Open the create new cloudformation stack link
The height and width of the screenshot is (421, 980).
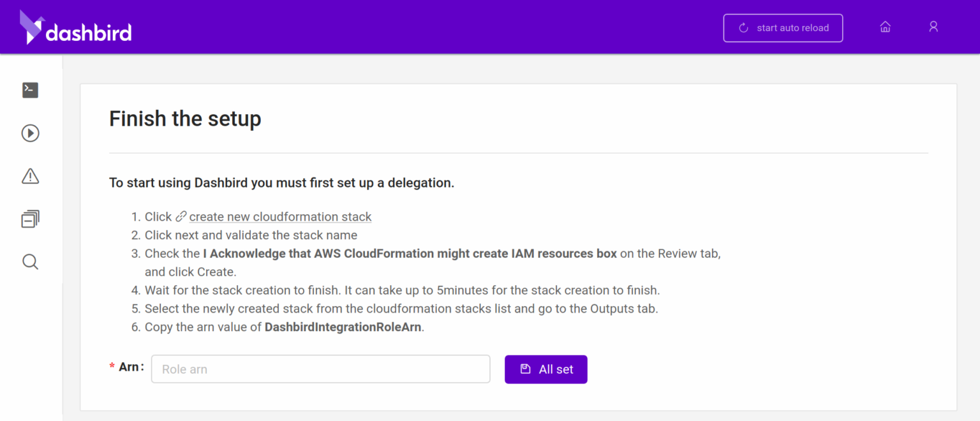point(280,216)
